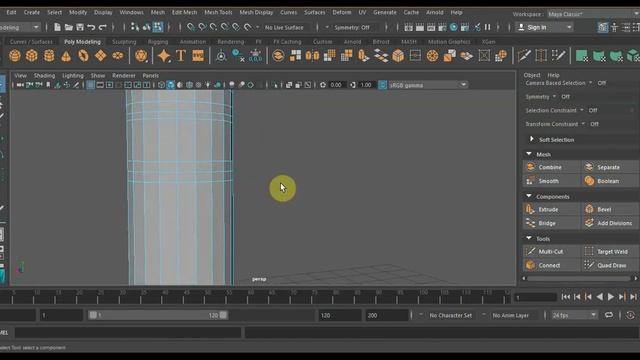The width and height of the screenshot is (640, 360).
Task: Create a polygon disc from the shelf
Action: 118,56
